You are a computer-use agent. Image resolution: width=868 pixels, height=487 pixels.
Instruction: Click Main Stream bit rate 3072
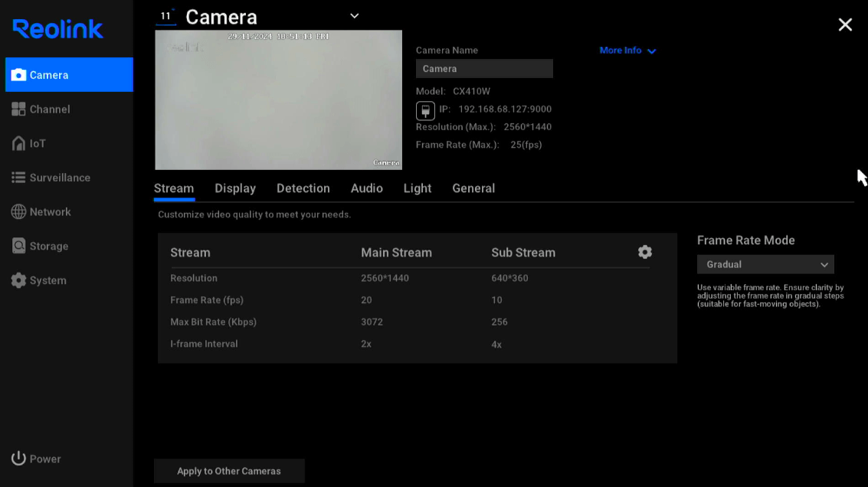tap(372, 322)
